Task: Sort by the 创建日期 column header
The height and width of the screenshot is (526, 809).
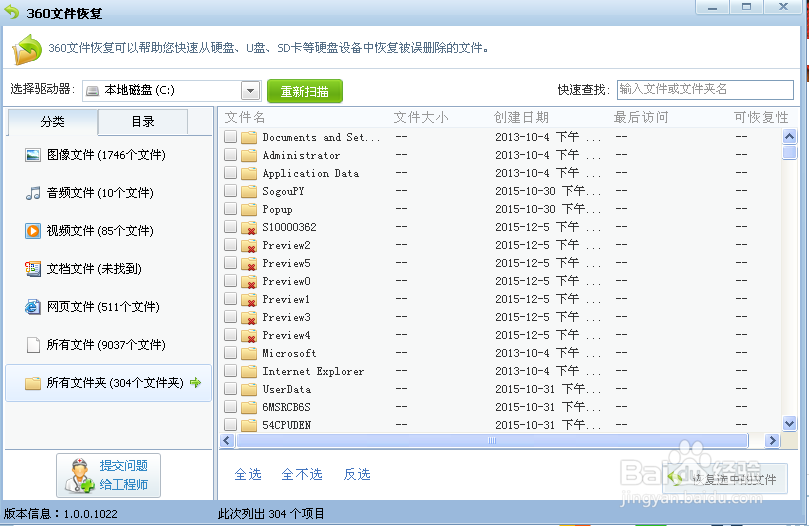Action: (521, 118)
